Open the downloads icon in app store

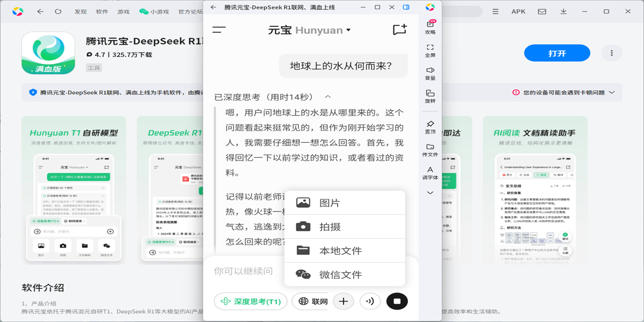[x=563, y=11]
